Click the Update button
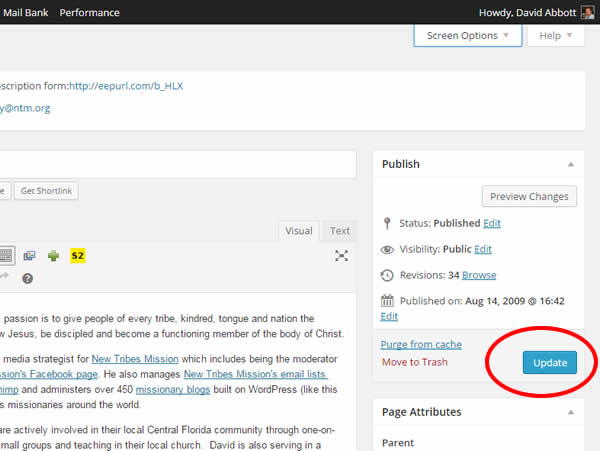This screenshot has height=451, width=600. coord(549,362)
